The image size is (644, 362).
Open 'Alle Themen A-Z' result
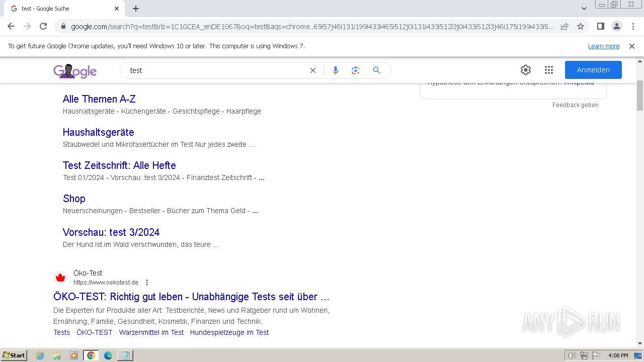tap(99, 99)
